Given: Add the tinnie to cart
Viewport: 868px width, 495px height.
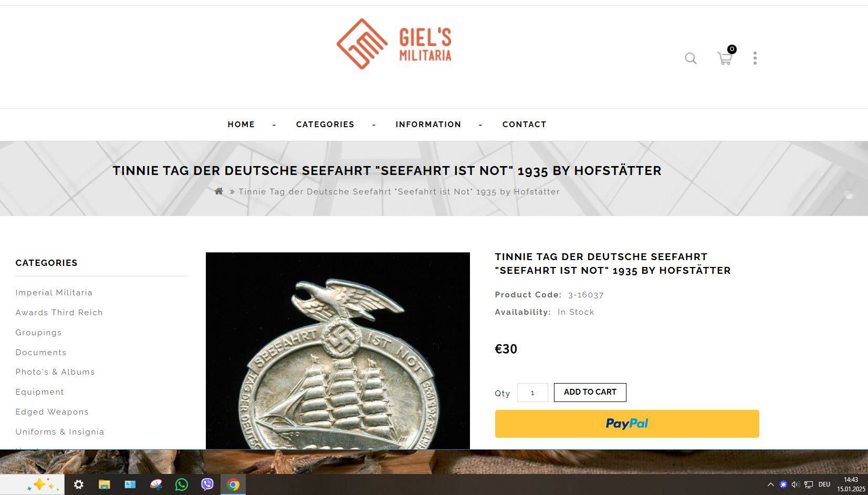Looking at the screenshot, I should point(590,393).
